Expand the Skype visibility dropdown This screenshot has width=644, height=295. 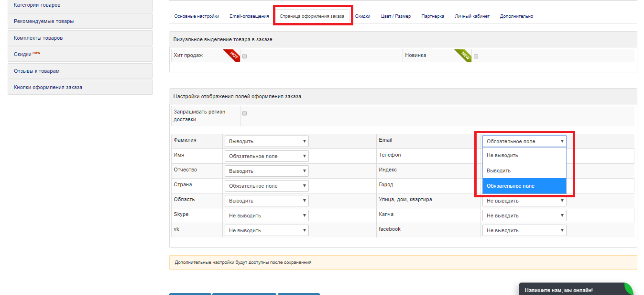(x=266, y=216)
